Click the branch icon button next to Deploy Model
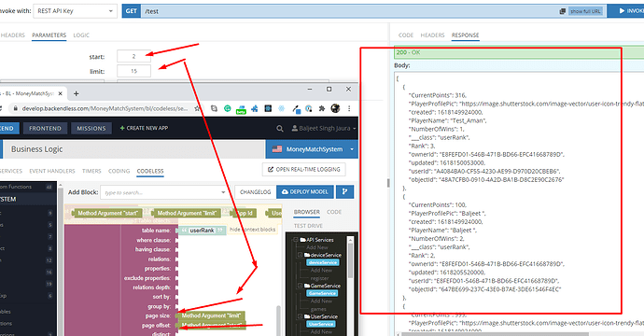Screen dimensions: 644x336 point(345,192)
